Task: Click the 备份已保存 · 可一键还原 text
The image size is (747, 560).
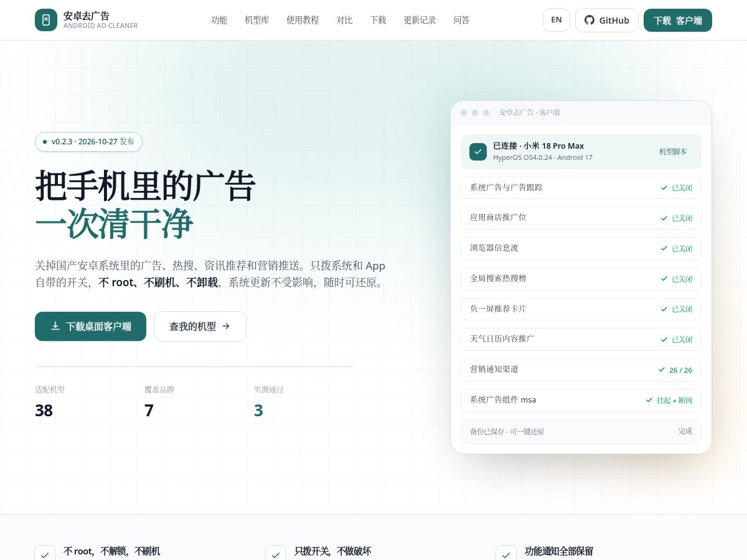Action: point(507,431)
